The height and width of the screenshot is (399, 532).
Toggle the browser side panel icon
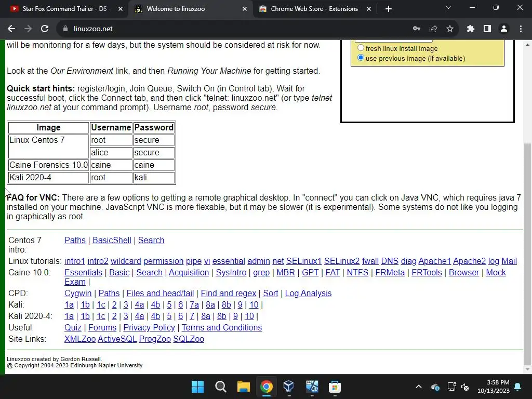(487, 29)
